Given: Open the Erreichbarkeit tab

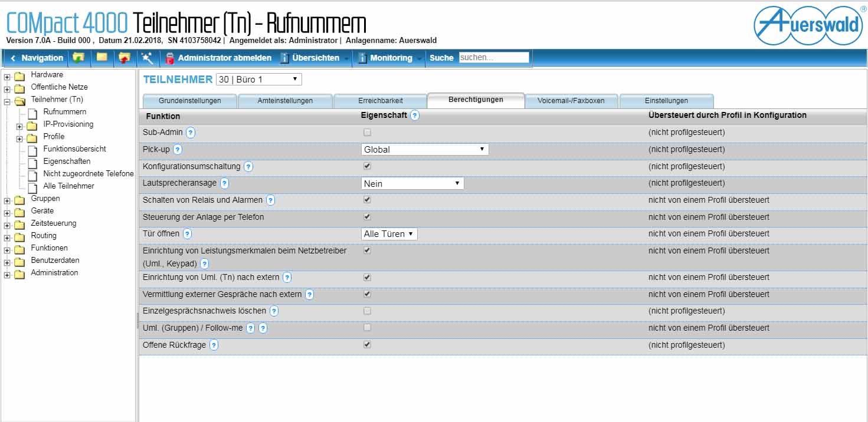Looking at the screenshot, I should click(381, 101).
